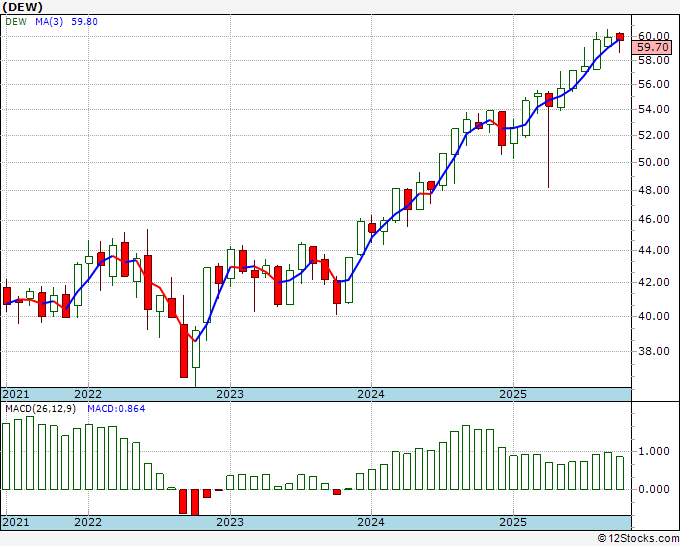Select the DEW legend label

16,22
